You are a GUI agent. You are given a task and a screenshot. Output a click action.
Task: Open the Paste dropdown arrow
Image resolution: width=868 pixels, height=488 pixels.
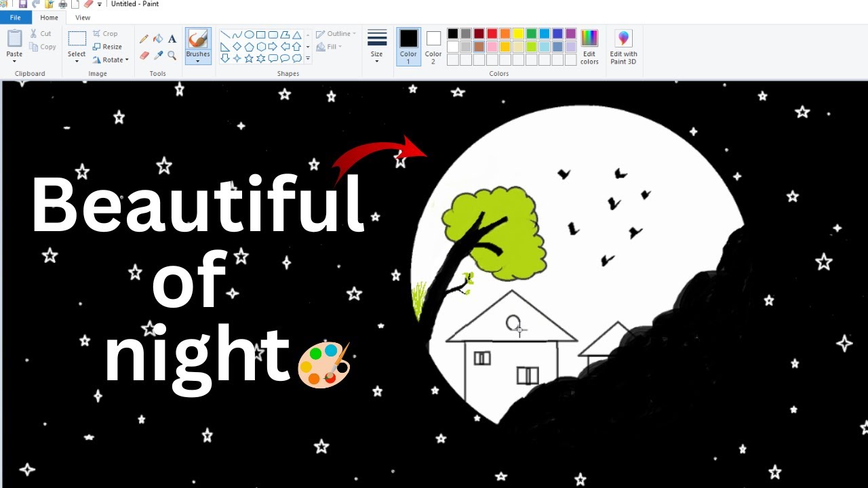(x=14, y=61)
